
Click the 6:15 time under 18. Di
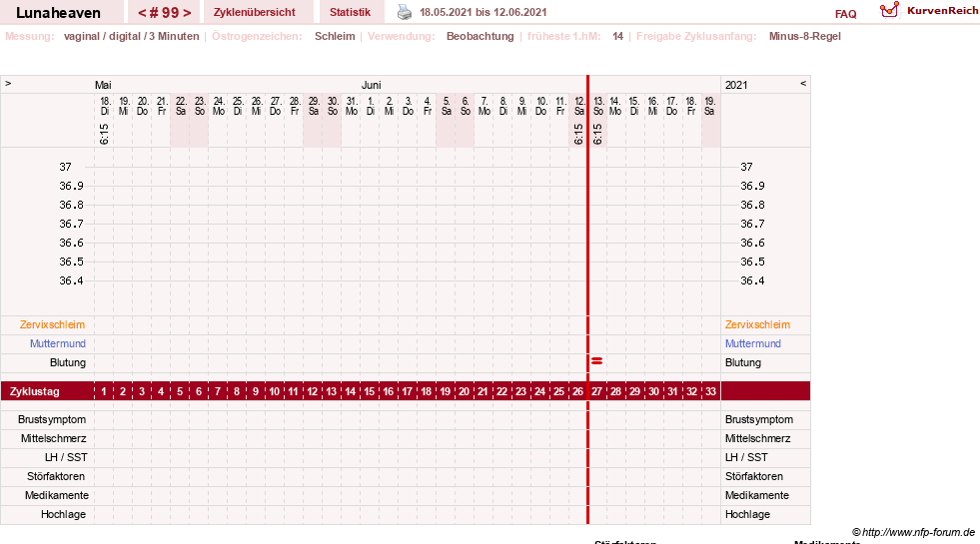(x=104, y=134)
